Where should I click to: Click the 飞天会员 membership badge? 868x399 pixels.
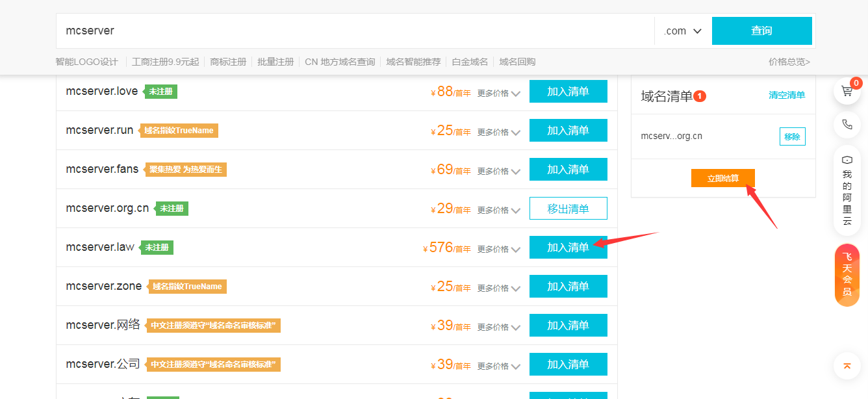[x=847, y=275]
